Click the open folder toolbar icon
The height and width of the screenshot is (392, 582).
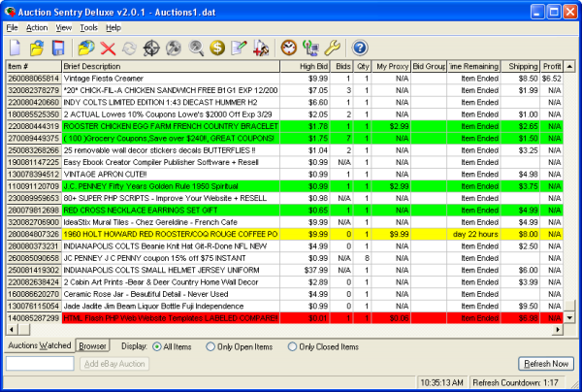[x=37, y=47]
